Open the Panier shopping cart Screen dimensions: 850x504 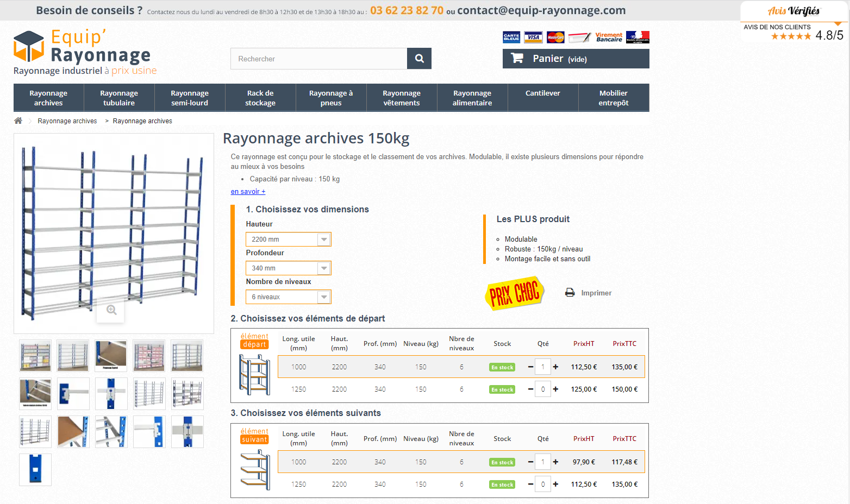point(575,59)
